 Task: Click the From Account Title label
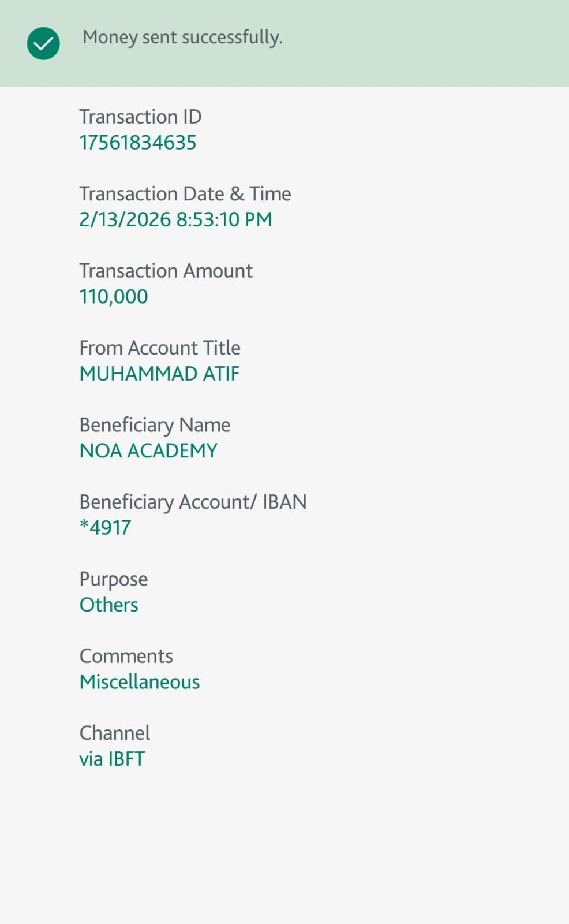tap(160, 348)
